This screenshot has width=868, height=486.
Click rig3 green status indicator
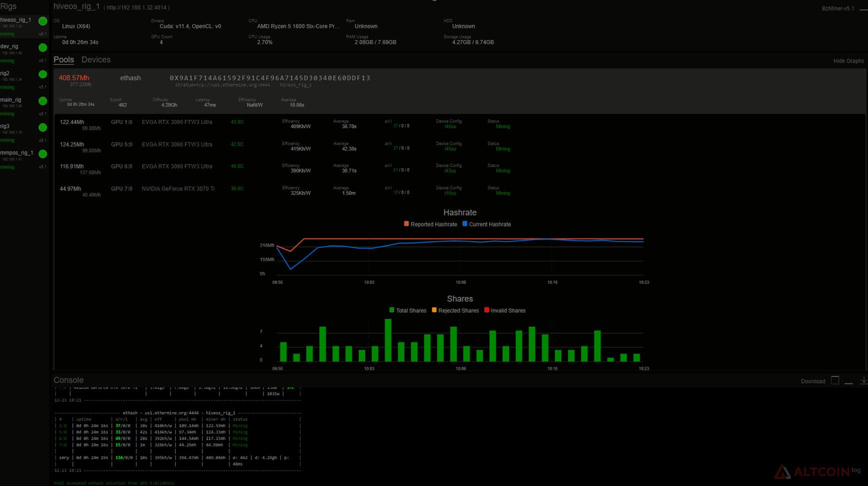[43, 127]
